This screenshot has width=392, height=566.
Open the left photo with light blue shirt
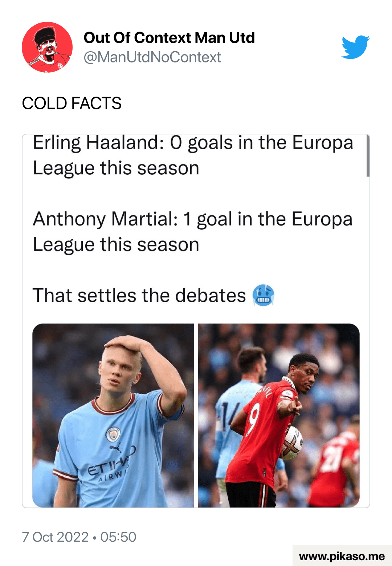pos(113,415)
